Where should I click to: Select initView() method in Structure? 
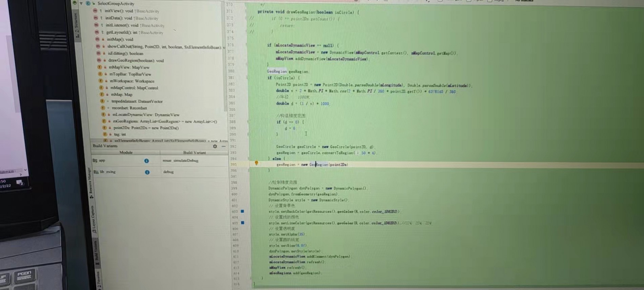coord(132,11)
